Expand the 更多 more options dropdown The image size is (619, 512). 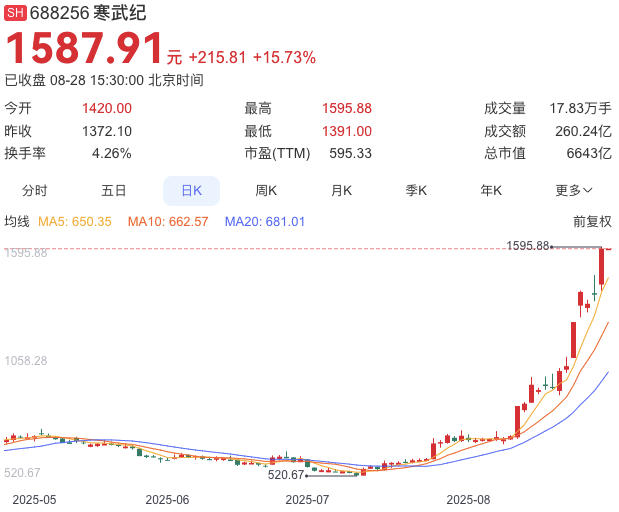(x=574, y=190)
